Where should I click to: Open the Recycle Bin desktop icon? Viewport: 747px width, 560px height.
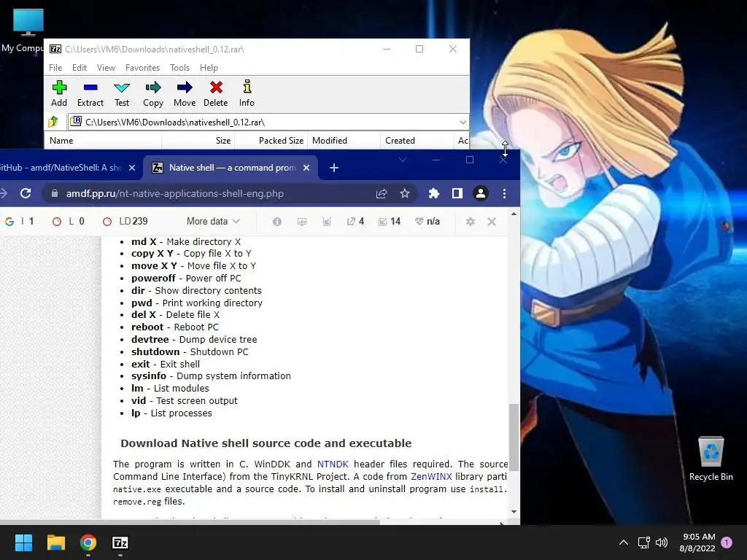(711, 459)
